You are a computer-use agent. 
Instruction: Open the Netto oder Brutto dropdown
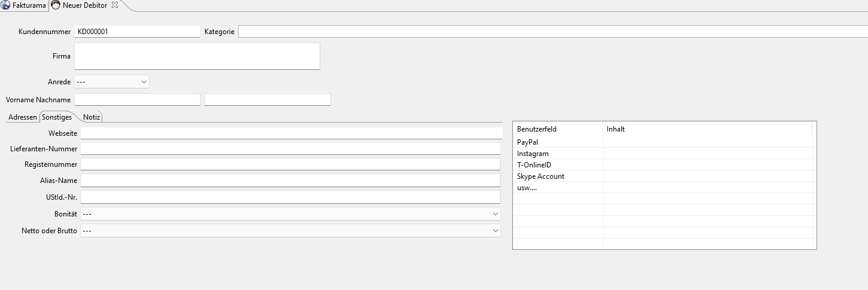(291, 230)
